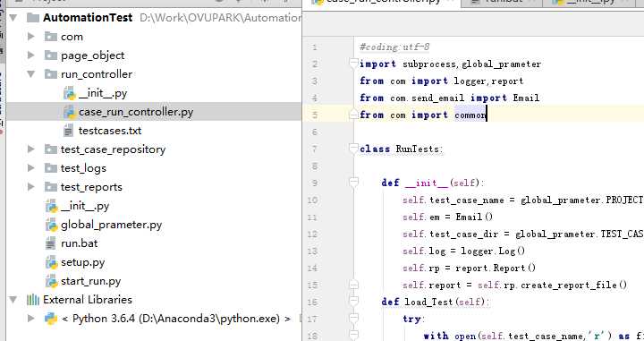
Task: Fold __init__ method at line 9
Action: (353, 182)
